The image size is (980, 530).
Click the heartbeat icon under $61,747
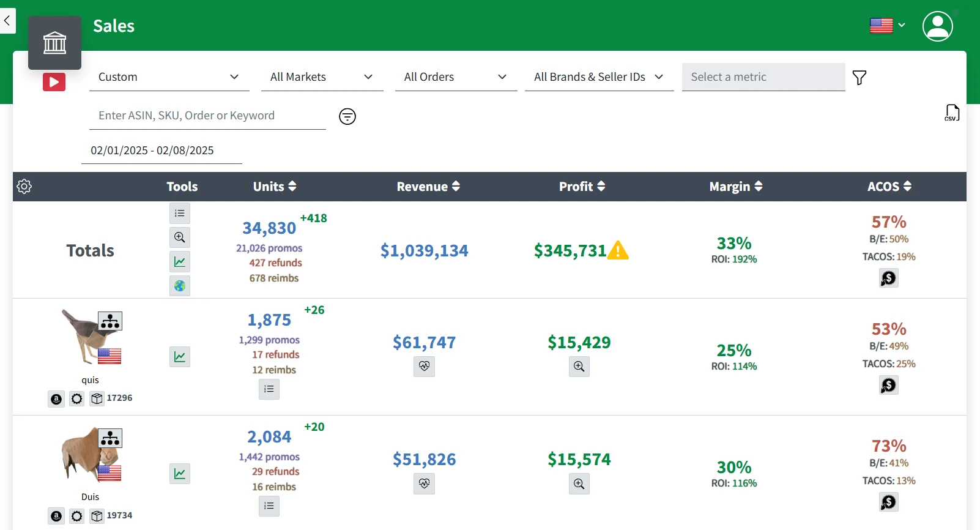pyautogui.click(x=425, y=367)
